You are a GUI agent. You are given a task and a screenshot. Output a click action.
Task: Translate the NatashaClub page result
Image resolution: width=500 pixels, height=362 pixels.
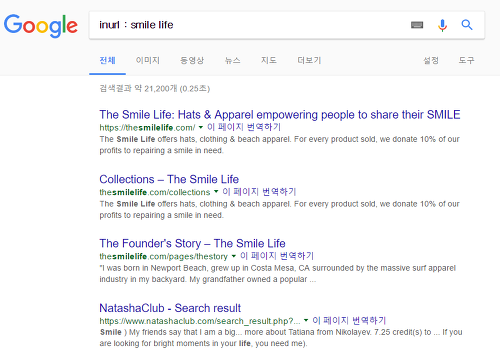pyautogui.click(x=349, y=320)
